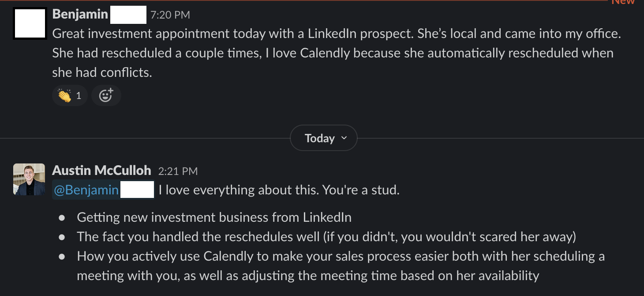Open the add reaction emoji picker
Viewport: 644px width, 296px height.
[106, 95]
